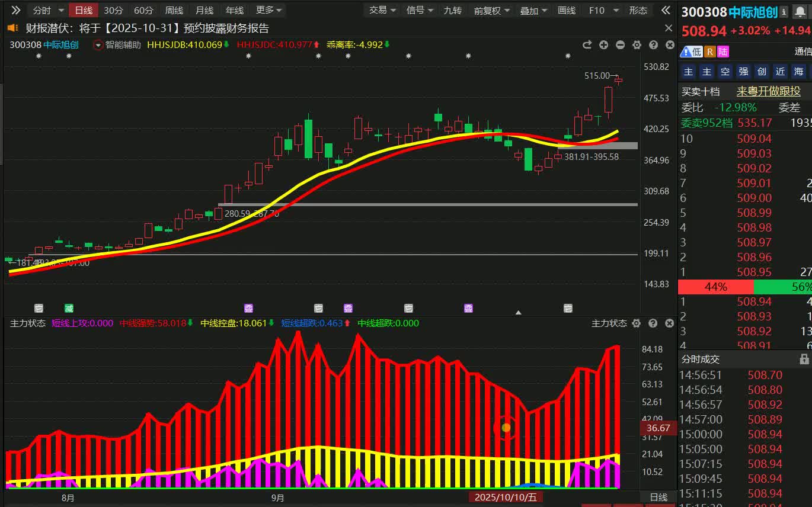
Task: Open the 主力状态 indicator settings gear
Action: coord(637,323)
